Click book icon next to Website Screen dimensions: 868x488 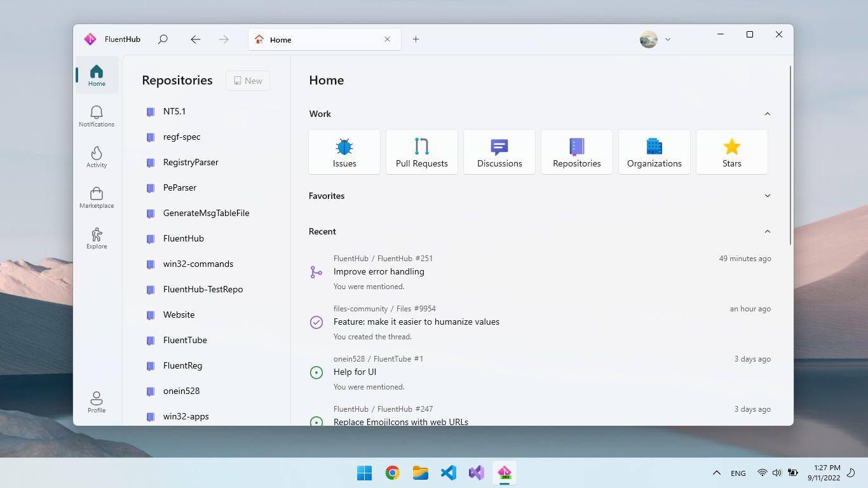[x=151, y=315]
